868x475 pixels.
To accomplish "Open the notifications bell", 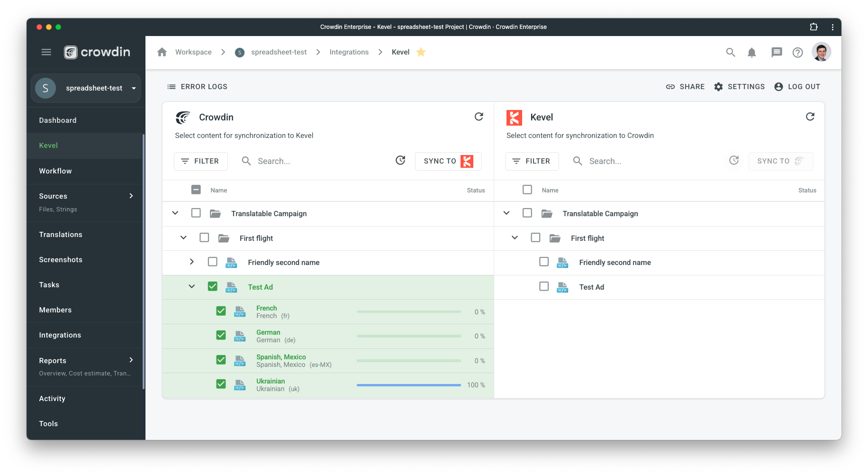I will pos(752,53).
